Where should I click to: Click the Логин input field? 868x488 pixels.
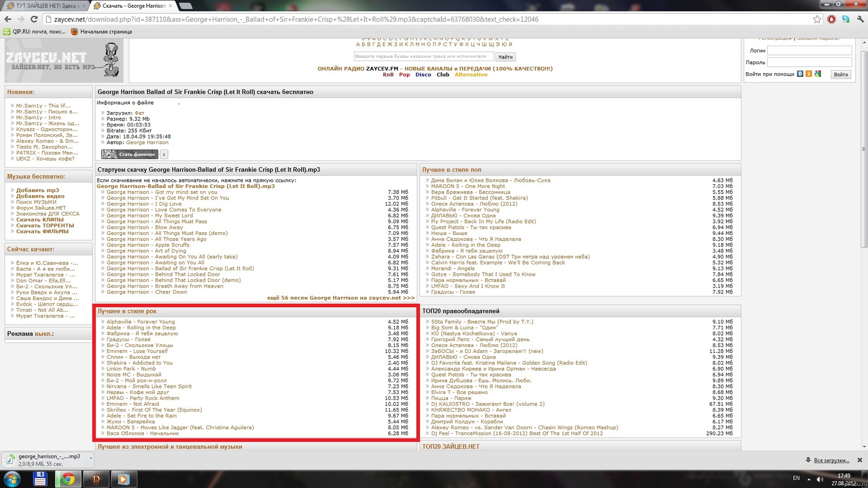click(810, 50)
